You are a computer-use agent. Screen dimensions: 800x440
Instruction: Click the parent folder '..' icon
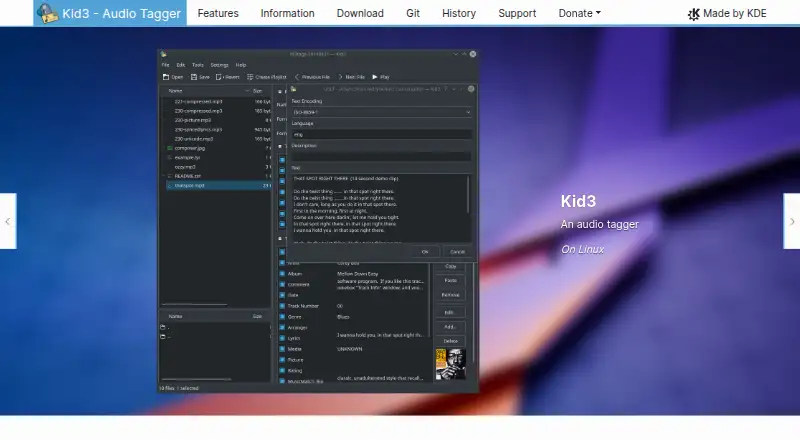[x=163, y=337]
